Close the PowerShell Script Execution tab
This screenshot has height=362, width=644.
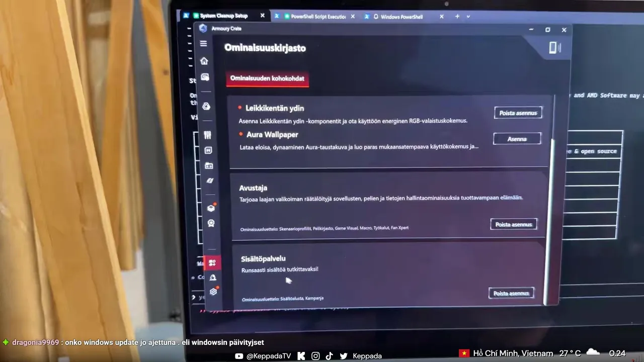pyautogui.click(x=353, y=17)
